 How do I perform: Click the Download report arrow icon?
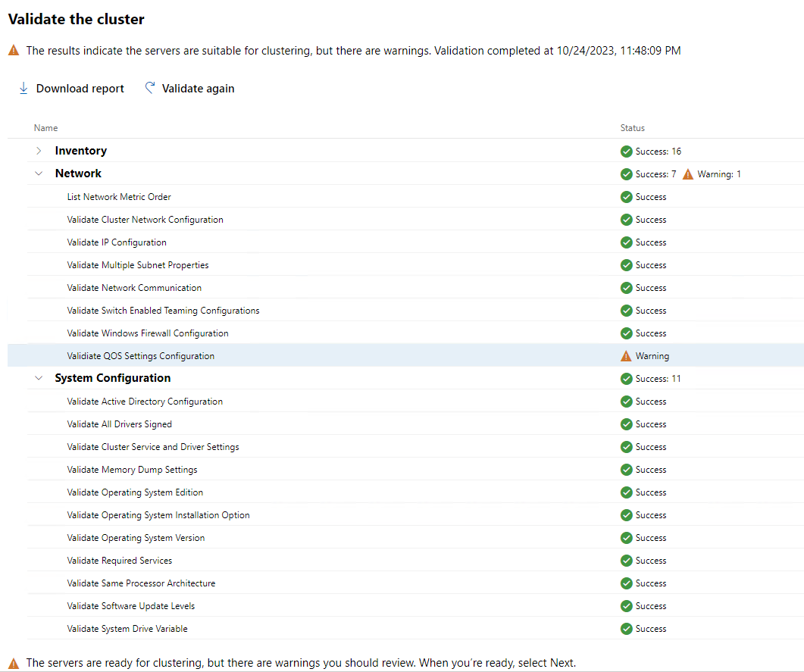point(23,88)
